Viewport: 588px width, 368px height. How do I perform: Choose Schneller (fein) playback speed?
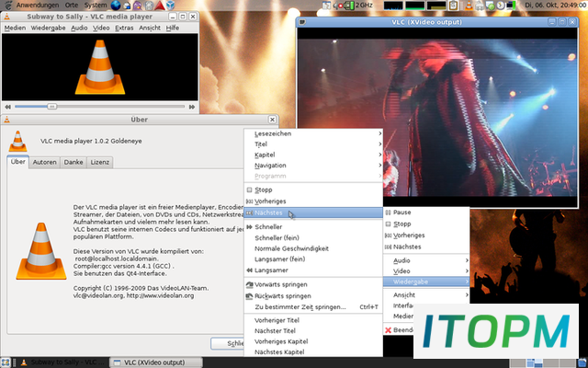click(x=313, y=238)
